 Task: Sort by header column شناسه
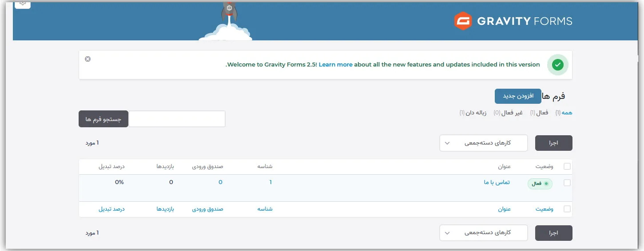pyautogui.click(x=265, y=167)
